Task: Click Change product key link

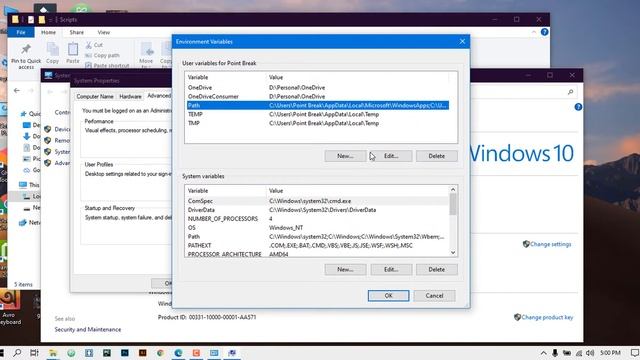Action: (547, 317)
